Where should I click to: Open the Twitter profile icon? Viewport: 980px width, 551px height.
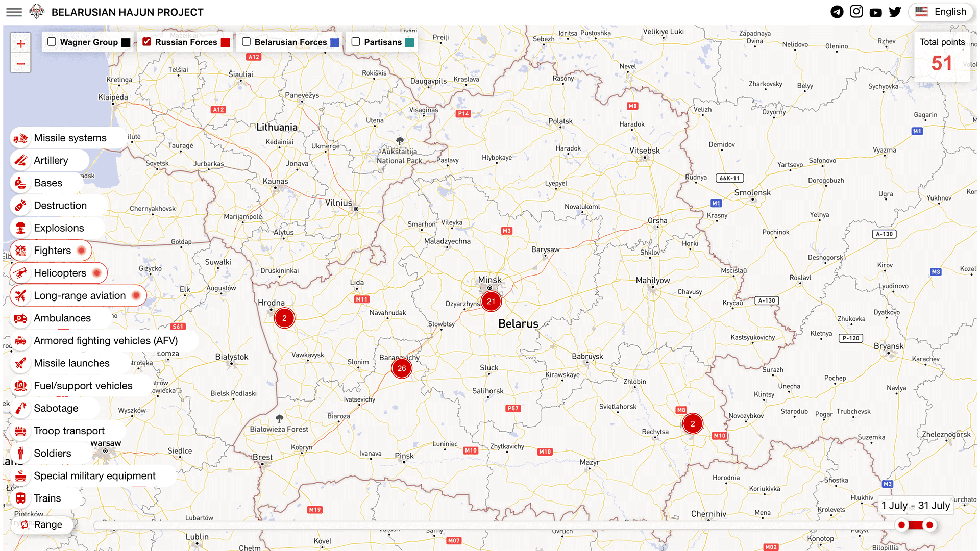[895, 12]
